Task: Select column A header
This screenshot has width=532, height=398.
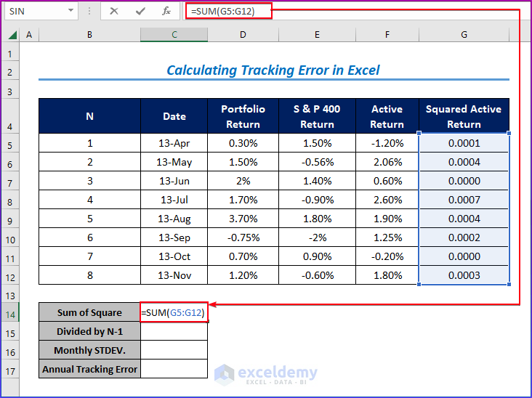Action: (x=29, y=35)
